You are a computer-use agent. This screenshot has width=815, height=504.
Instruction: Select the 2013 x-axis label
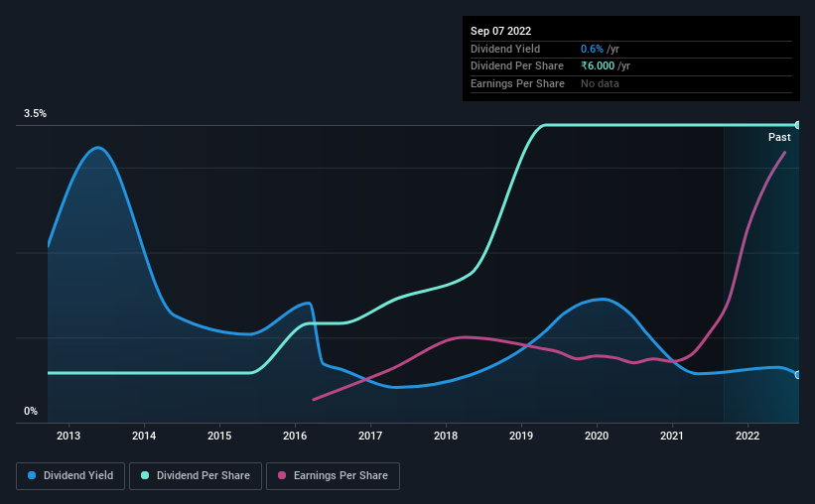68,436
